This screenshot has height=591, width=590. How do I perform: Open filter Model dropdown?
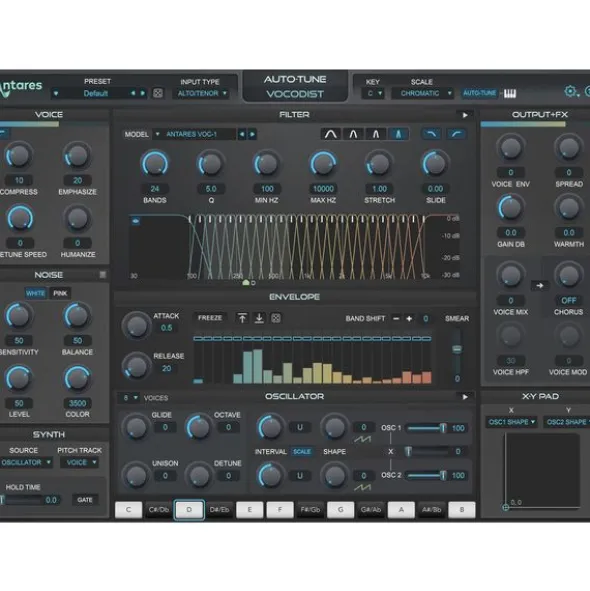pyautogui.click(x=194, y=134)
